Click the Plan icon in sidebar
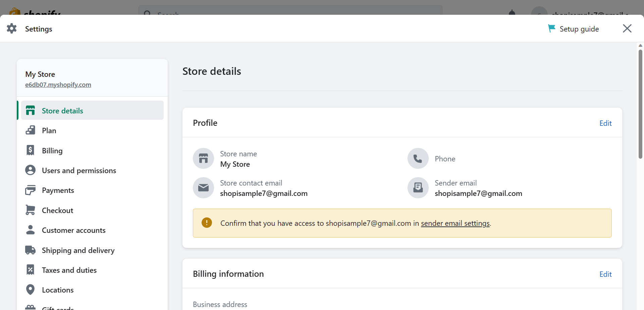Screen dimensions: 644x310 click(x=31, y=130)
